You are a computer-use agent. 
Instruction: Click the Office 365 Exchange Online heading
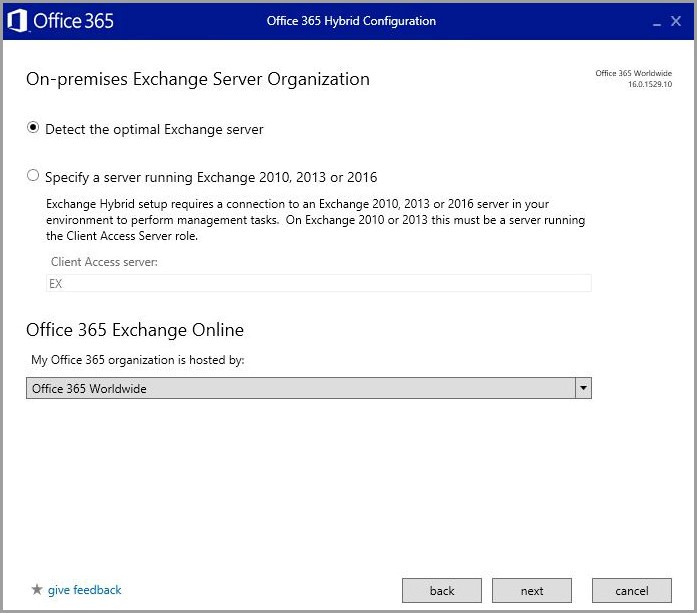[x=135, y=330]
